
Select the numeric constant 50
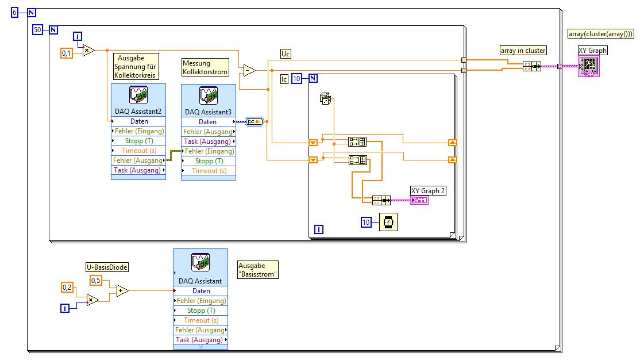click(37, 29)
